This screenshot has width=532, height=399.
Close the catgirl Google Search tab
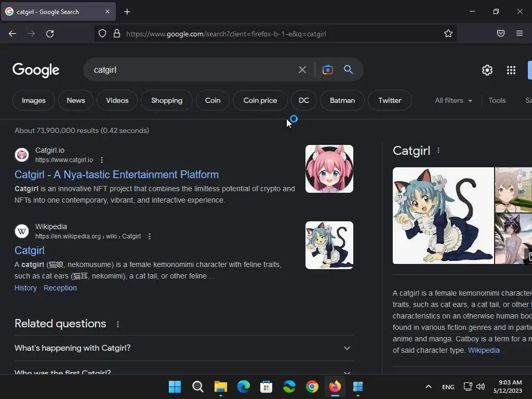(107, 11)
